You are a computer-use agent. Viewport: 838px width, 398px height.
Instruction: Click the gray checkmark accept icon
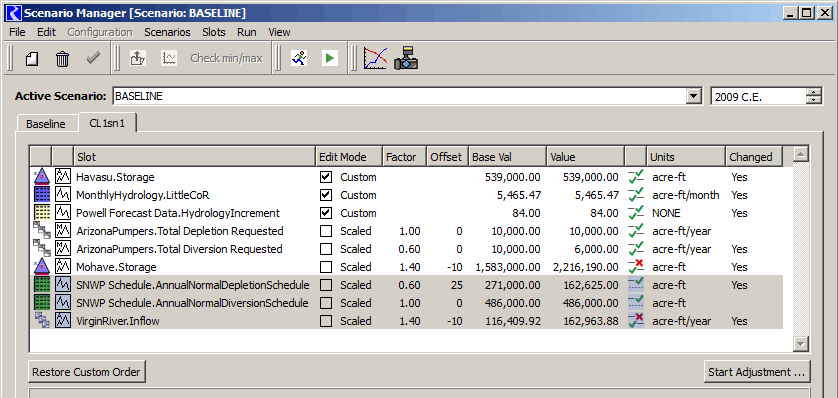[x=94, y=58]
